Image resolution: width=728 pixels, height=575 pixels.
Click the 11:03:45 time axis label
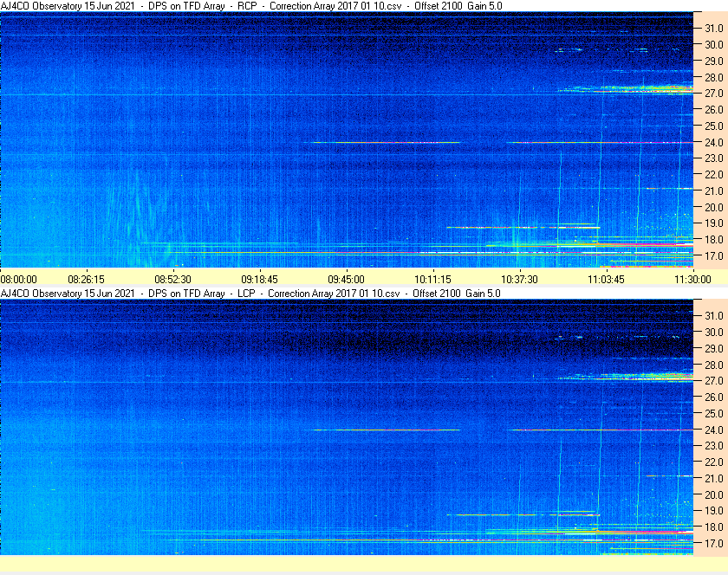tap(607, 280)
